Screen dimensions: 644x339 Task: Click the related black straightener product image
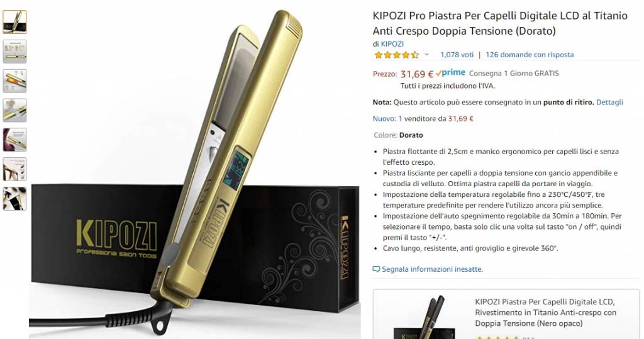point(424,317)
